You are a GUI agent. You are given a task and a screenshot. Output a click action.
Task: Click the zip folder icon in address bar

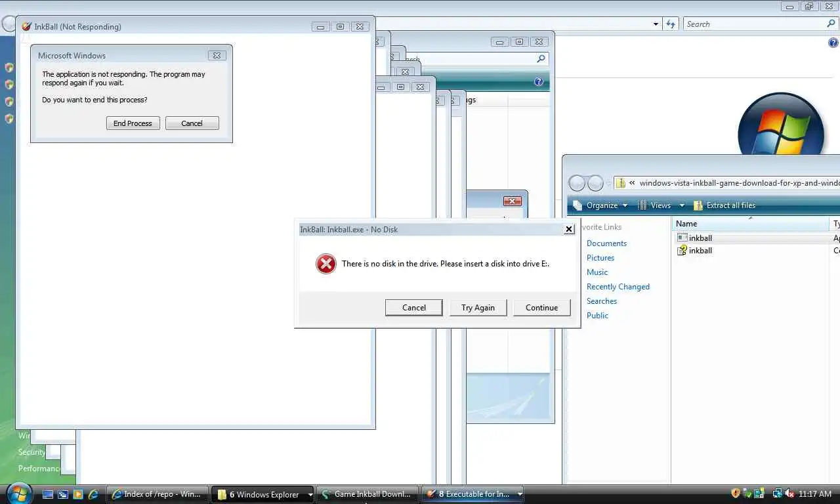click(x=620, y=183)
